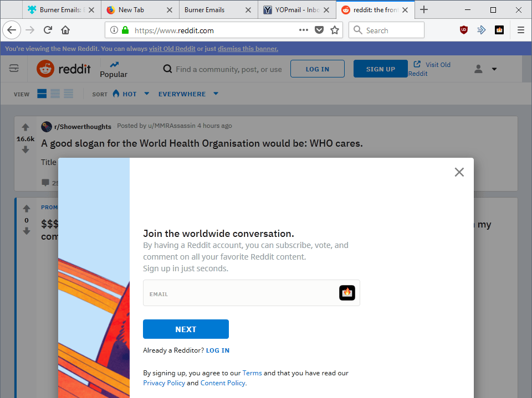
Task: Open Reddit's hamburger side menu
Action: 14,69
